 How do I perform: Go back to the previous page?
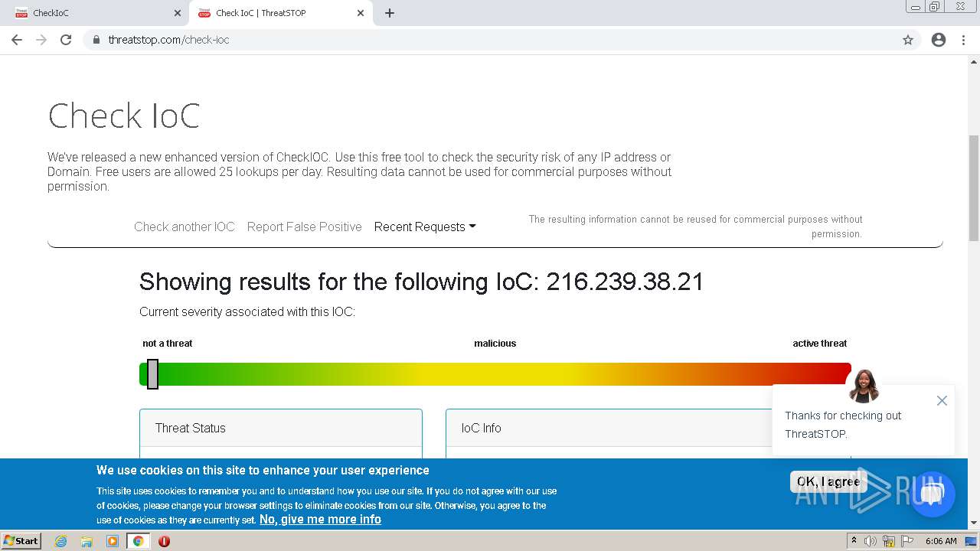[x=17, y=40]
